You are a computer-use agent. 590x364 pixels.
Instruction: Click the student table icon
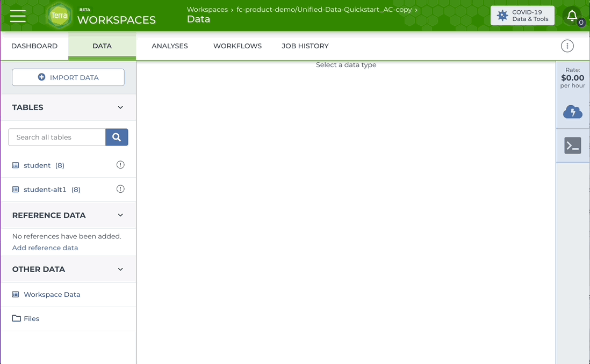[x=16, y=165]
